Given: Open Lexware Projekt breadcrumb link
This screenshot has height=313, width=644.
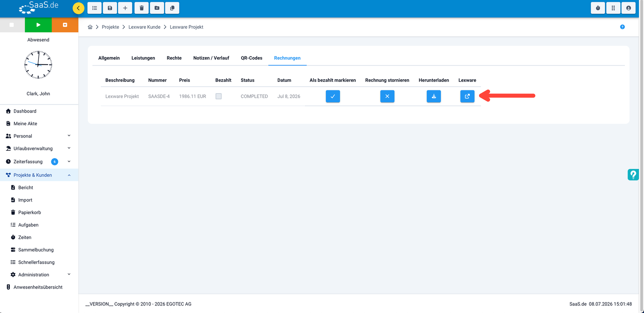Looking at the screenshot, I should pos(186,27).
